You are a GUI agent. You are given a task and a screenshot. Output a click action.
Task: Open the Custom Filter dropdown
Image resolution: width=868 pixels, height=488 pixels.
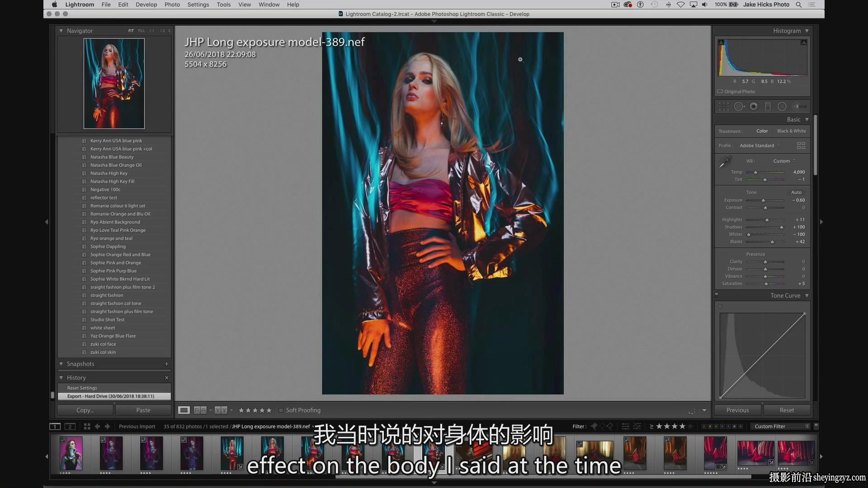click(x=780, y=426)
